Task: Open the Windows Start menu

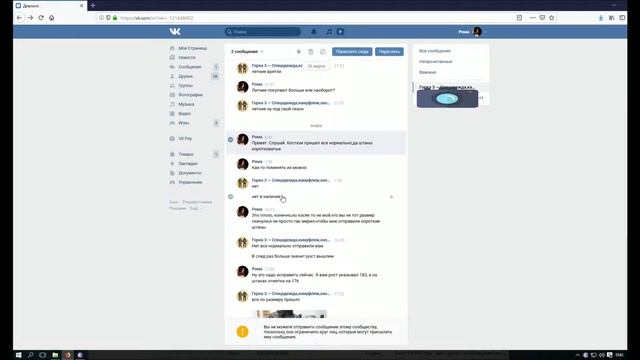Action: (18, 355)
